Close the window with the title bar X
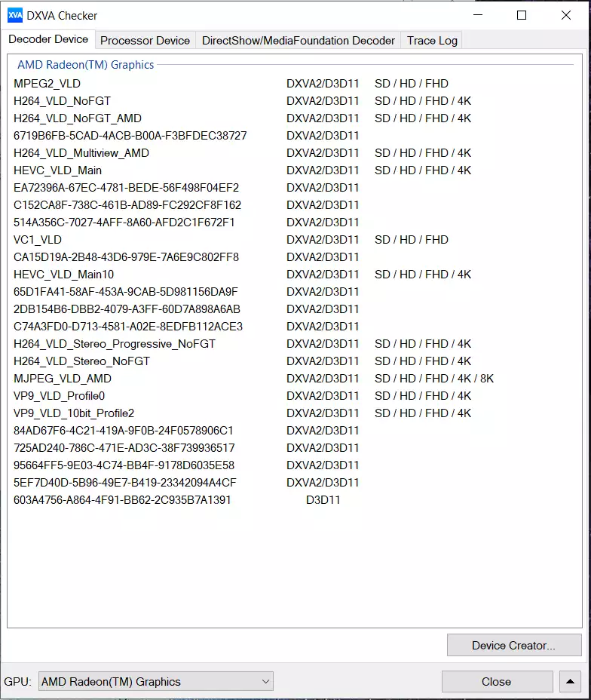The height and width of the screenshot is (700, 591). click(x=566, y=15)
